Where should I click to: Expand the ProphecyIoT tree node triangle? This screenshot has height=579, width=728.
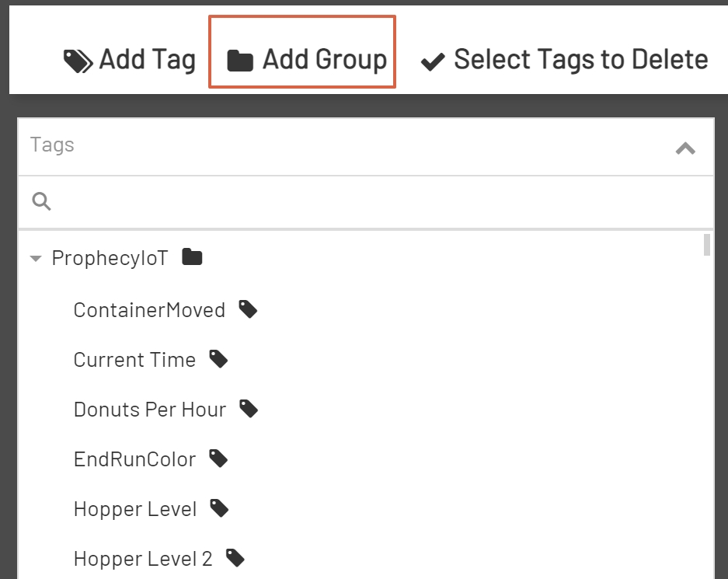coord(35,257)
